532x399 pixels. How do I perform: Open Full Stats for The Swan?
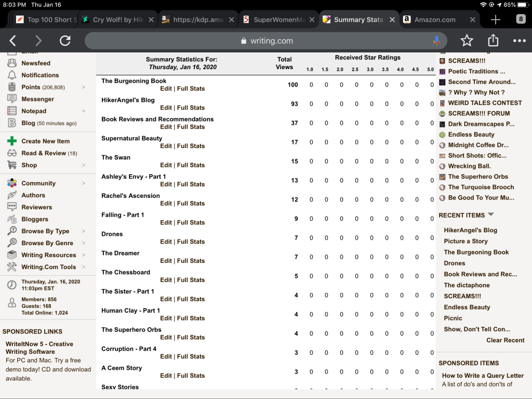191,165
